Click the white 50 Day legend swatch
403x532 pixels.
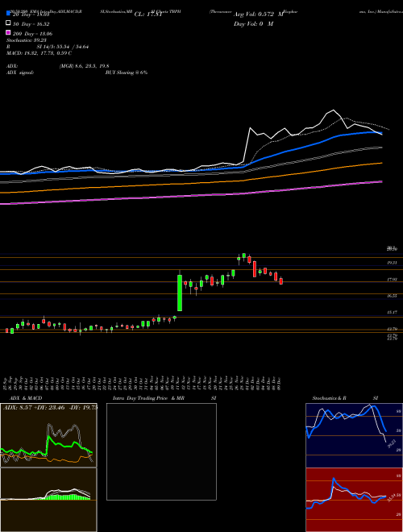tap(8, 23)
